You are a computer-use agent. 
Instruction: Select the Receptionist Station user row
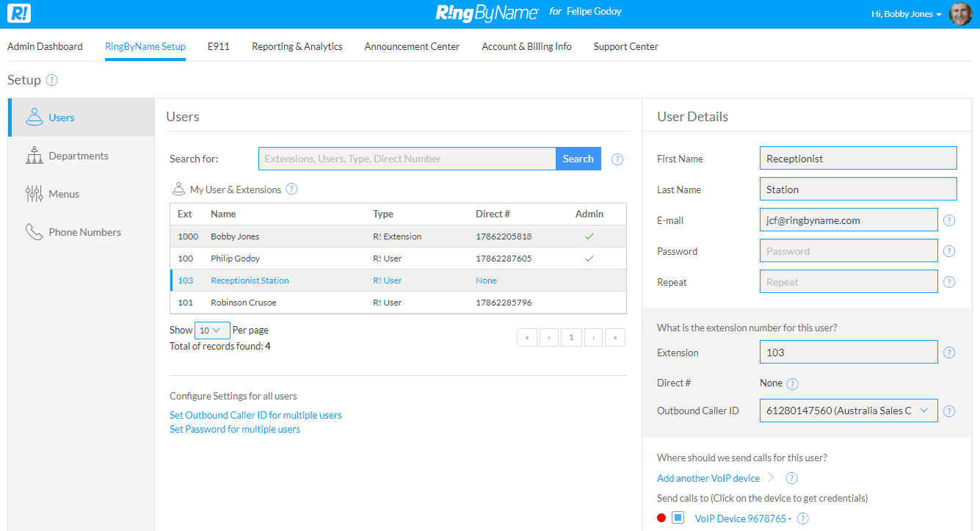click(x=399, y=281)
